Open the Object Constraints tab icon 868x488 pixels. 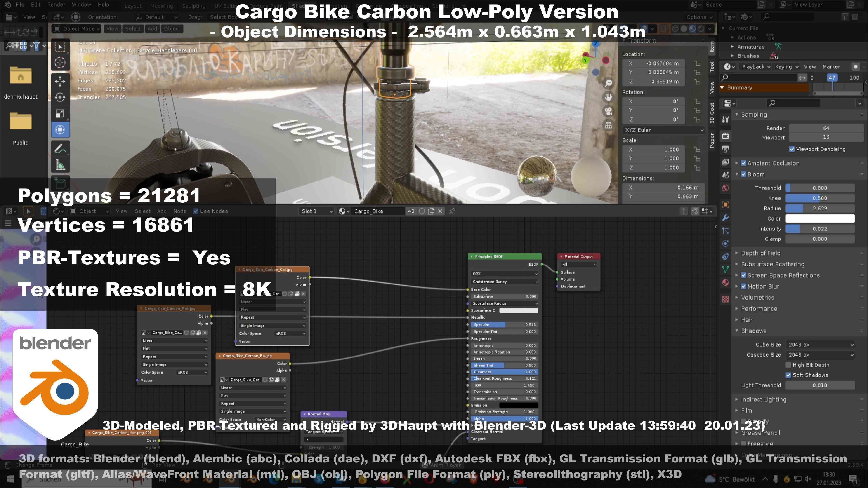725,257
